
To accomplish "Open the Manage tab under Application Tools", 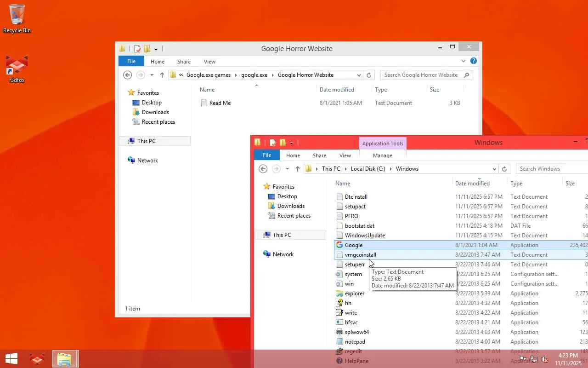I will (x=383, y=155).
